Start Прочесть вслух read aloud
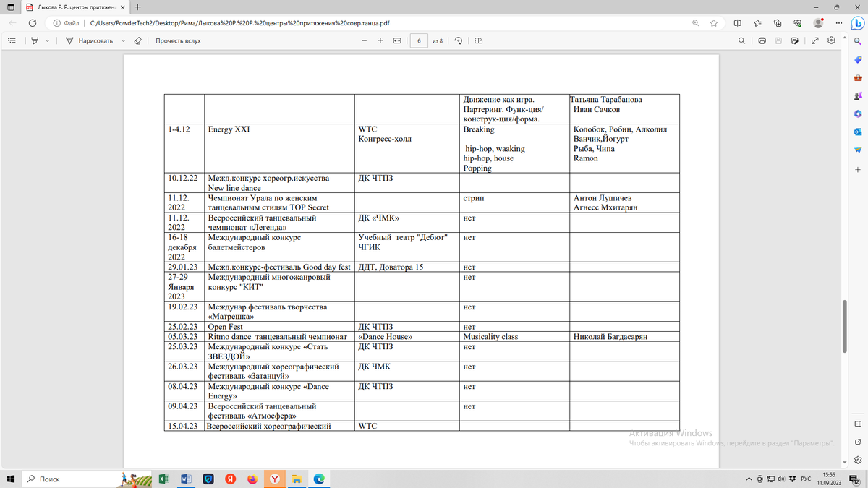868x488 pixels. (x=178, y=40)
